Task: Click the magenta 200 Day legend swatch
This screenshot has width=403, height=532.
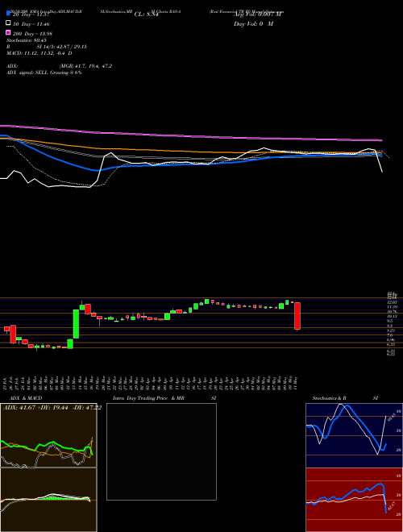Action: (8, 33)
